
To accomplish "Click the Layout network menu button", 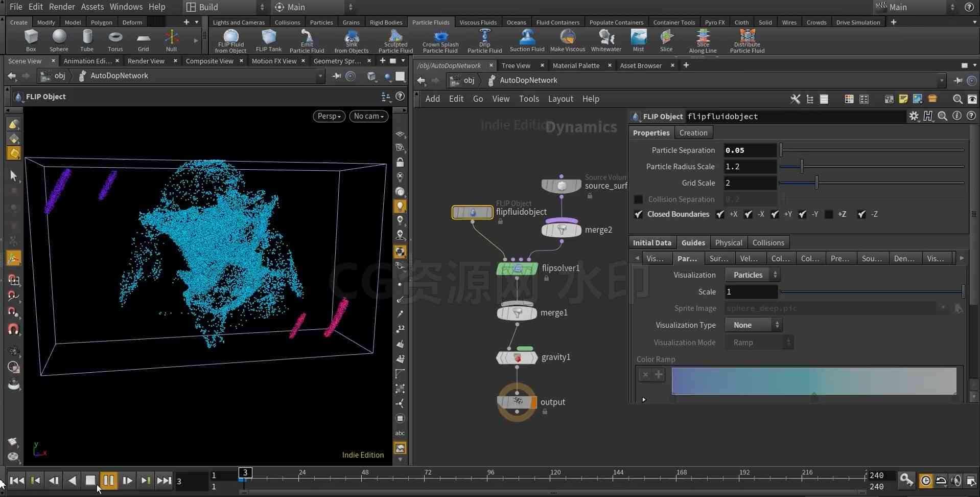I will point(561,99).
